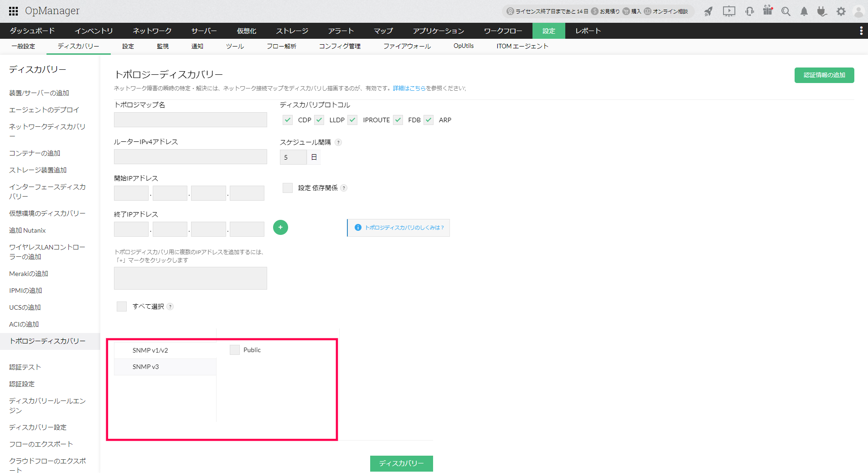Open the ネットワーク menu
Viewport: 868px width, 473px height.
152,31
